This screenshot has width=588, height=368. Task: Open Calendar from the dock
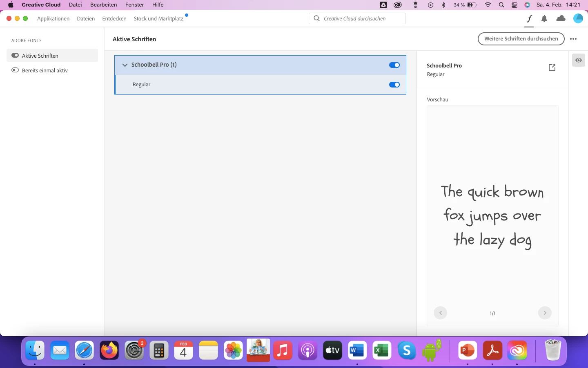(x=184, y=350)
